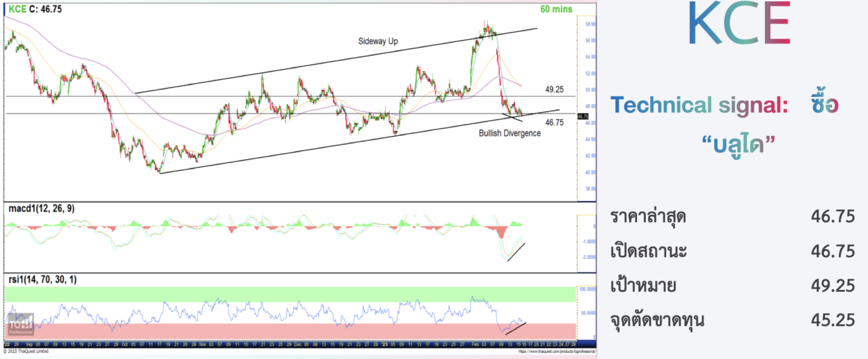Image resolution: width=868 pixels, height=359 pixels.
Task: Click the 'เปิดสถานะ' label
Action: pos(649,251)
